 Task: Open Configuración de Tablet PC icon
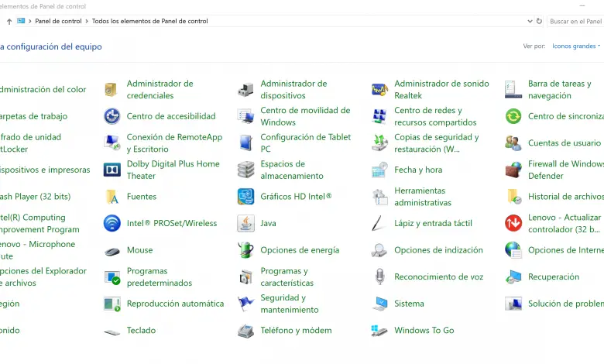pos(245,143)
